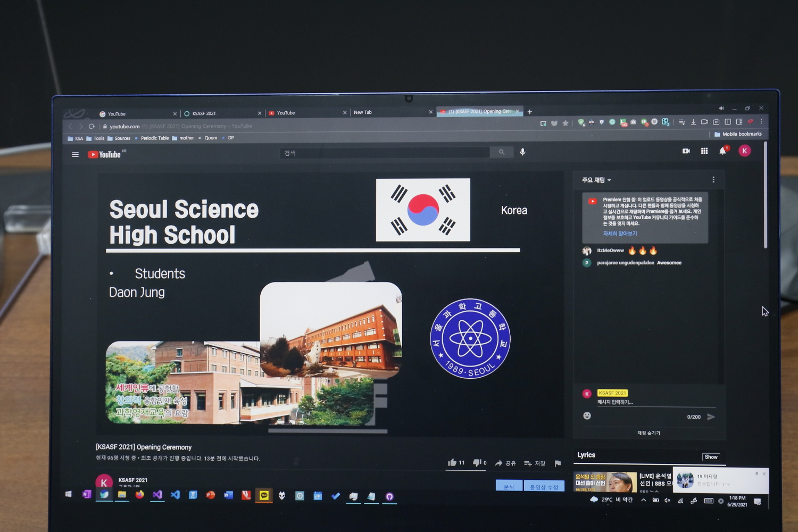The image size is (798, 532).
Task: Click the weather 29°C taskbar widget
Action: coord(612,500)
